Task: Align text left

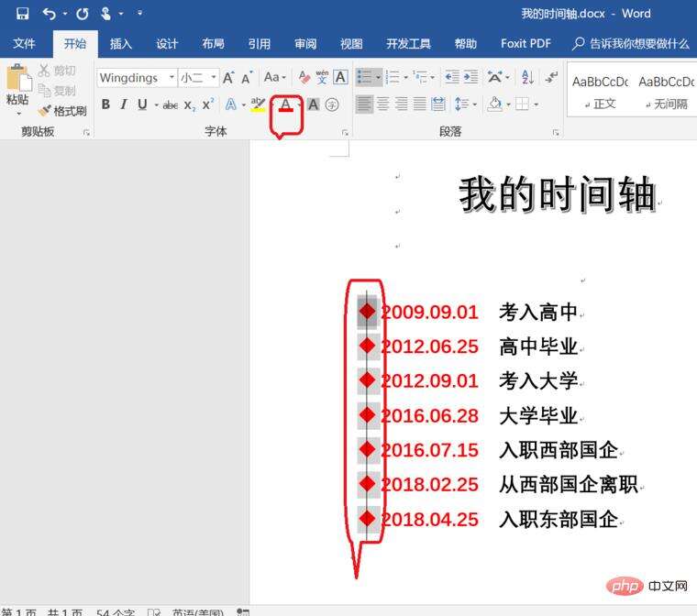Action: pos(364,104)
